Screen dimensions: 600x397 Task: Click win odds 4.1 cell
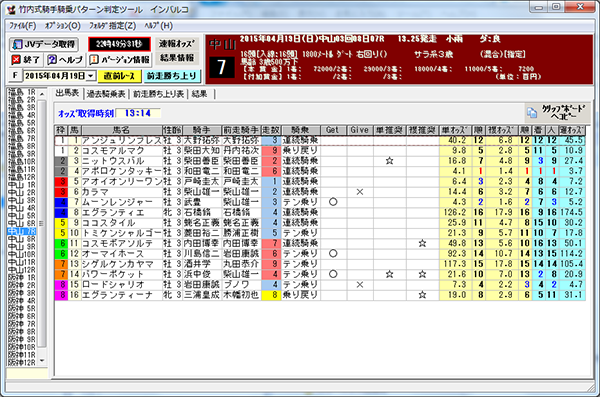coord(455,171)
